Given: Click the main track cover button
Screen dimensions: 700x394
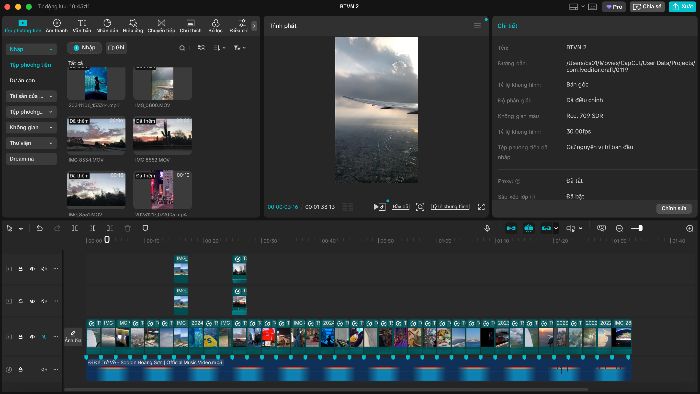Looking at the screenshot, I should coord(73,337).
